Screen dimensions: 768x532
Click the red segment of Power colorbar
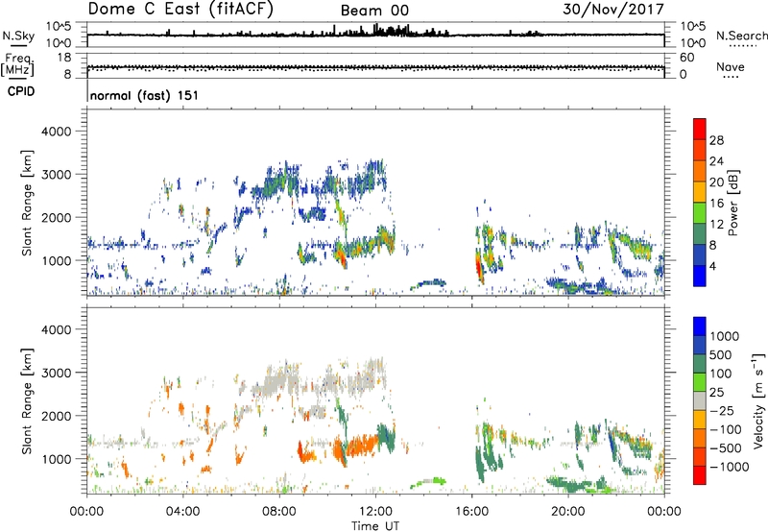700,129
